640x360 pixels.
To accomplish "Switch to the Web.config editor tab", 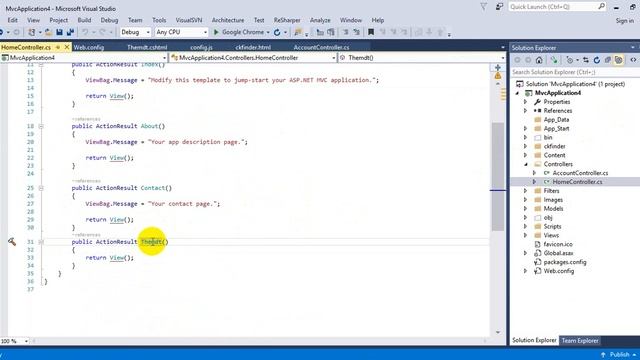I will tap(89, 47).
